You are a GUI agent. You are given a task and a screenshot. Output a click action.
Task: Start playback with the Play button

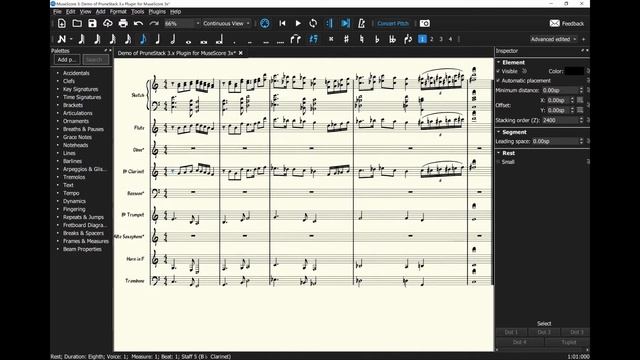[x=298, y=23]
